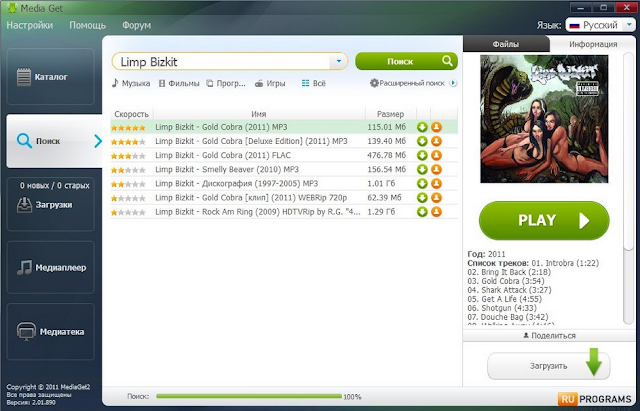Open the Настройки menu
640x411 pixels.
[29, 25]
